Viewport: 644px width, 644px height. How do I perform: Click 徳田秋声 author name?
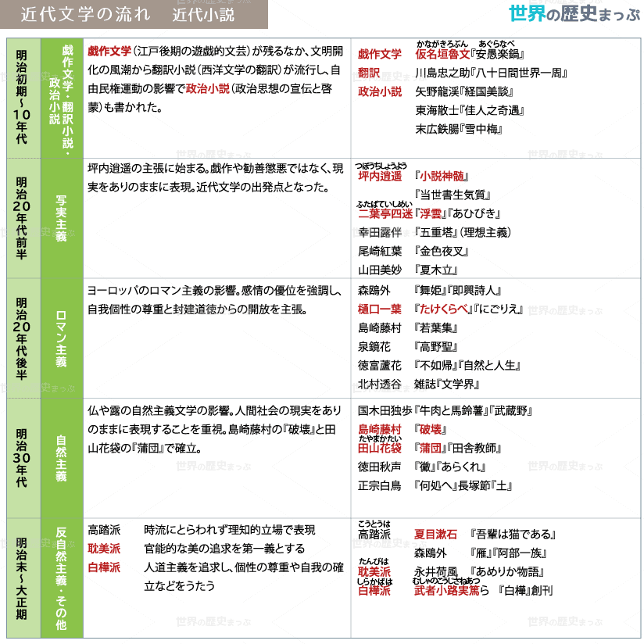coord(380,467)
